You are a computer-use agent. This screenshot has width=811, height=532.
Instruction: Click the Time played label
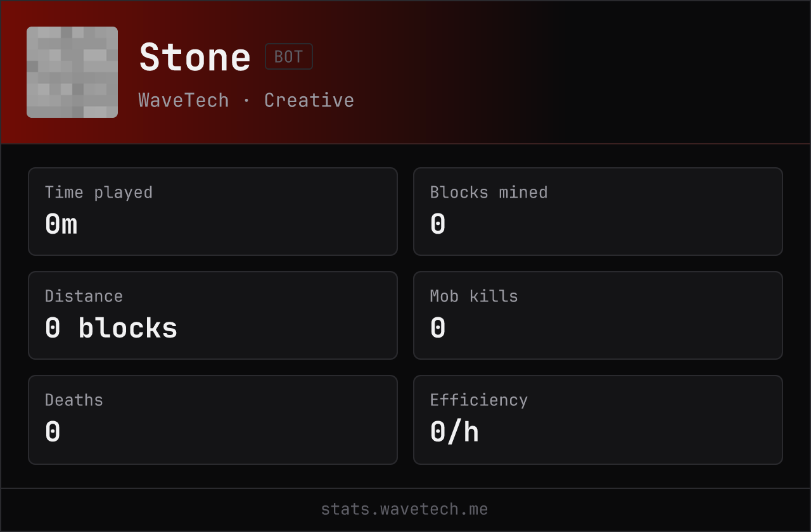99,193
